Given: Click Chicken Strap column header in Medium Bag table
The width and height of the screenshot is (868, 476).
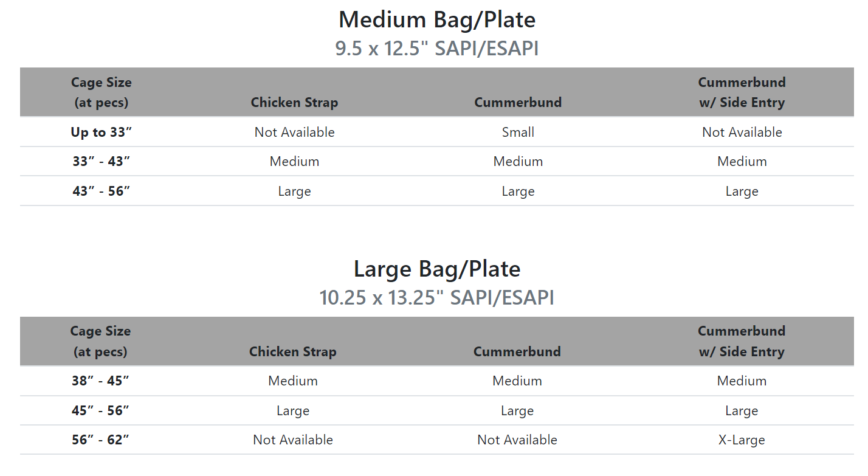Looking at the screenshot, I should (x=294, y=102).
